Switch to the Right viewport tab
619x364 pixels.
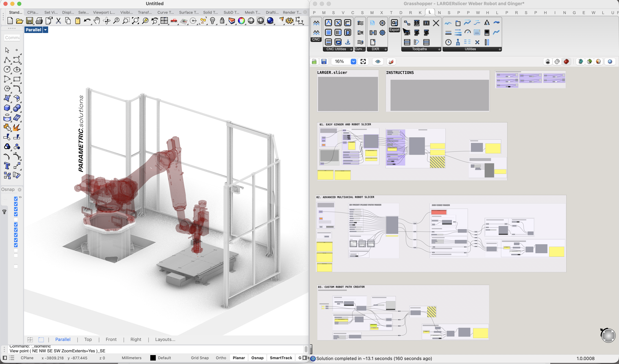click(136, 339)
